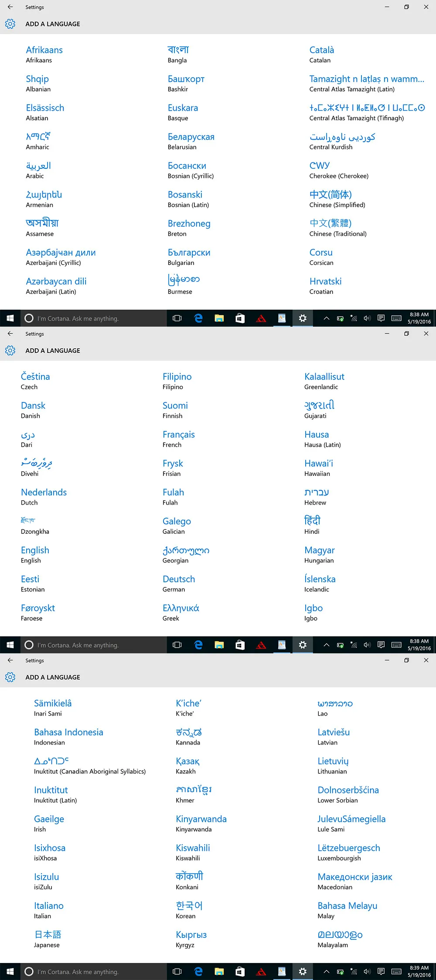Screen dimensions: 436x980
Task: Choose Azerbaijani (Cyrillic)
Action: tap(61, 257)
